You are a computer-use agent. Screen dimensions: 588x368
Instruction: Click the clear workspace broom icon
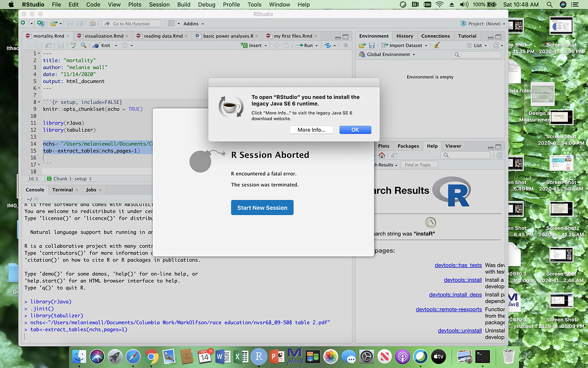point(436,45)
